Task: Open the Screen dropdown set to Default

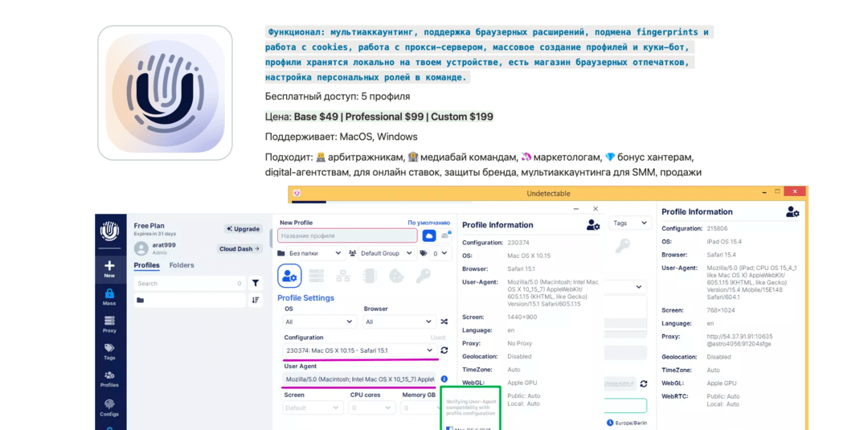Action: click(x=313, y=407)
